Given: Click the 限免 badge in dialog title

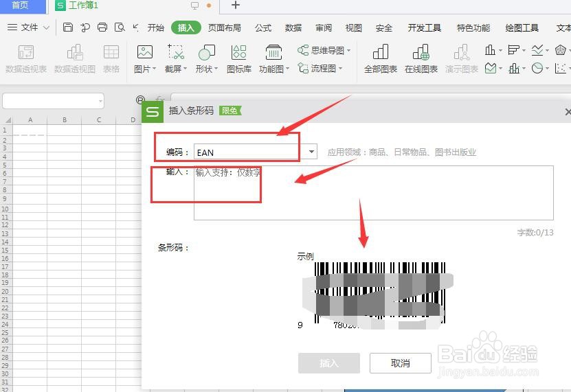Looking at the screenshot, I should [x=229, y=111].
